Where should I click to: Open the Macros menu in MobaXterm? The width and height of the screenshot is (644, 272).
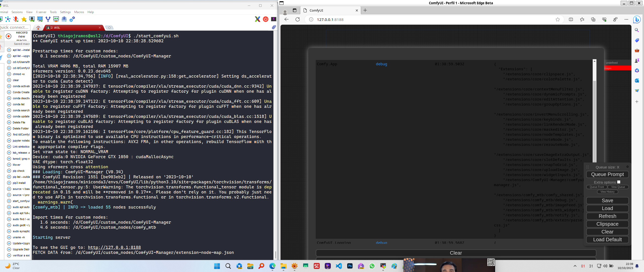[x=79, y=12]
